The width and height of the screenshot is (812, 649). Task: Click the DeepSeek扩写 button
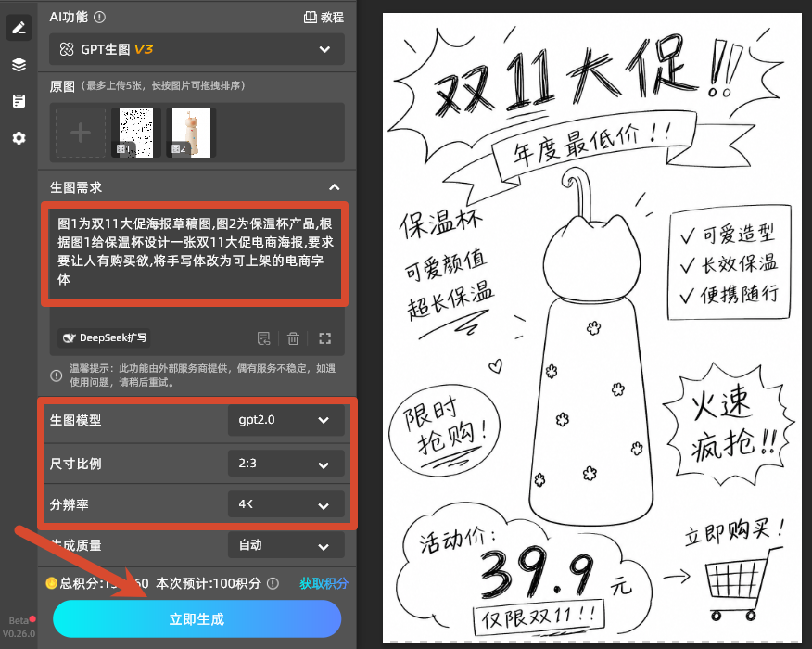[x=104, y=338]
